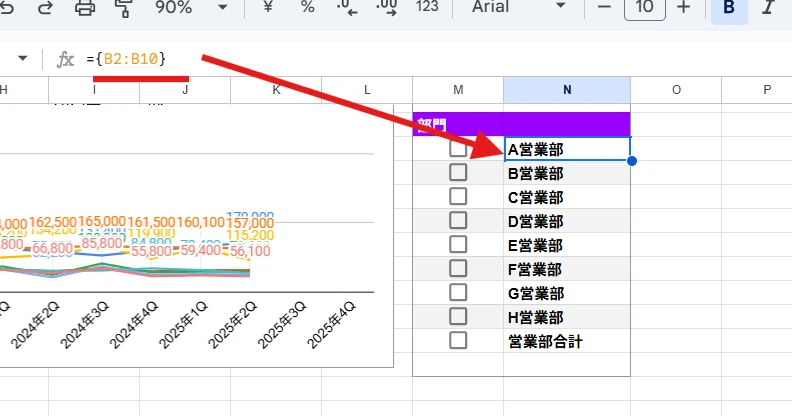Click the chart data label 157,000
Image resolution: width=792 pixels, height=416 pixels.
[x=250, y=223]
